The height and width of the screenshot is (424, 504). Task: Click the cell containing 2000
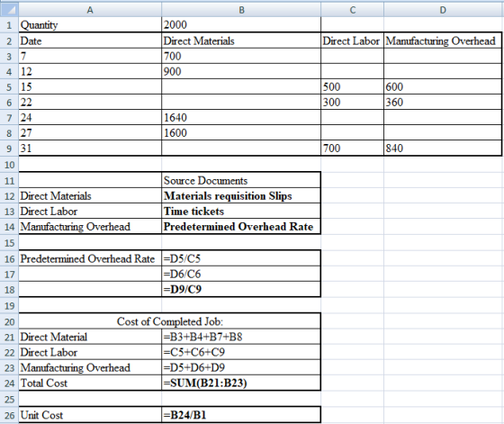[x=241, y=24]
